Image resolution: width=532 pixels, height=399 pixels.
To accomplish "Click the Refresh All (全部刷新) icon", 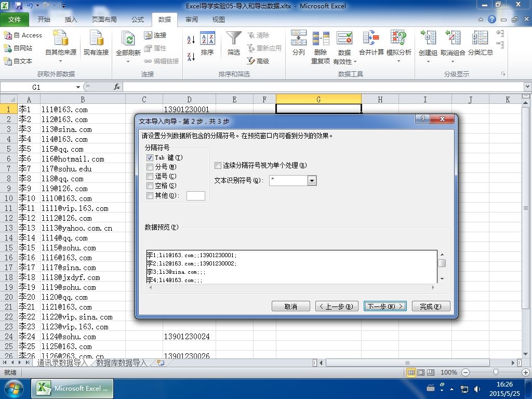I will (x=128, y=38).
